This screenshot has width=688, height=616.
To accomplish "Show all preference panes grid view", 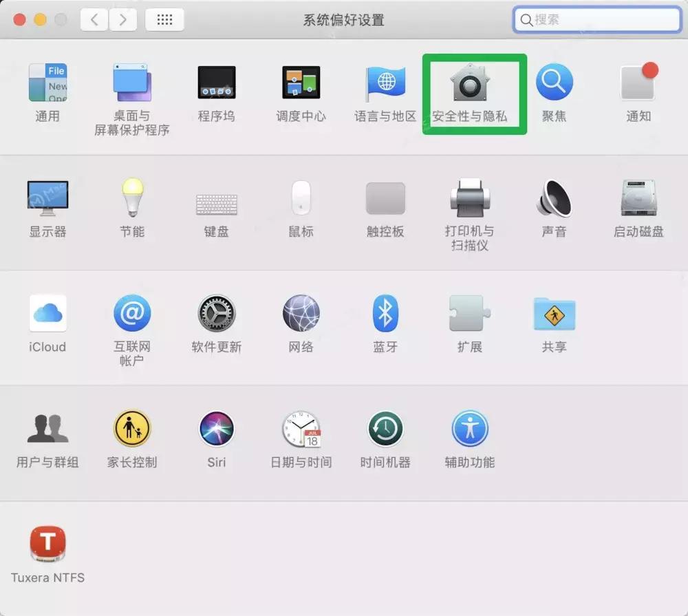I will pyautogui.click(x=164, y=19).
